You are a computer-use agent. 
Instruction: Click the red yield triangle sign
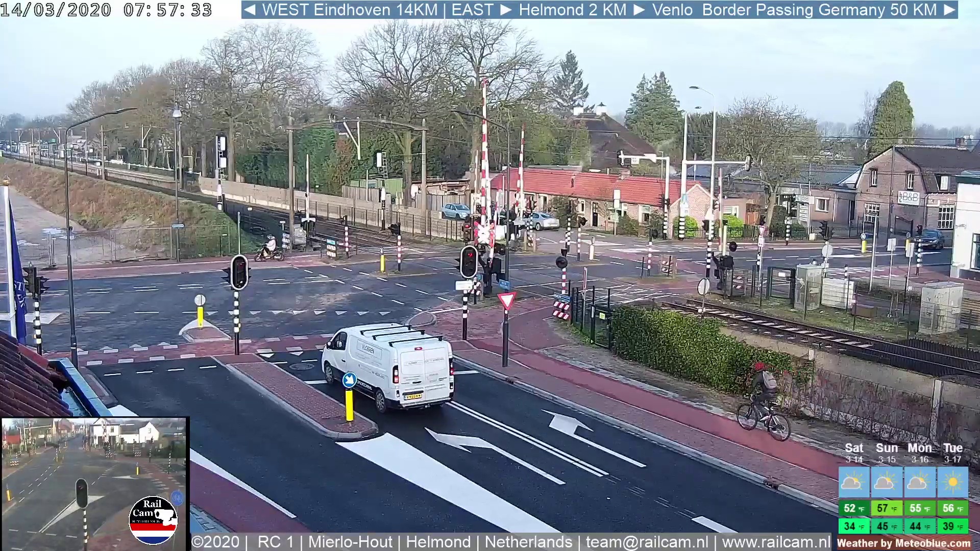(x=506, y=300)
